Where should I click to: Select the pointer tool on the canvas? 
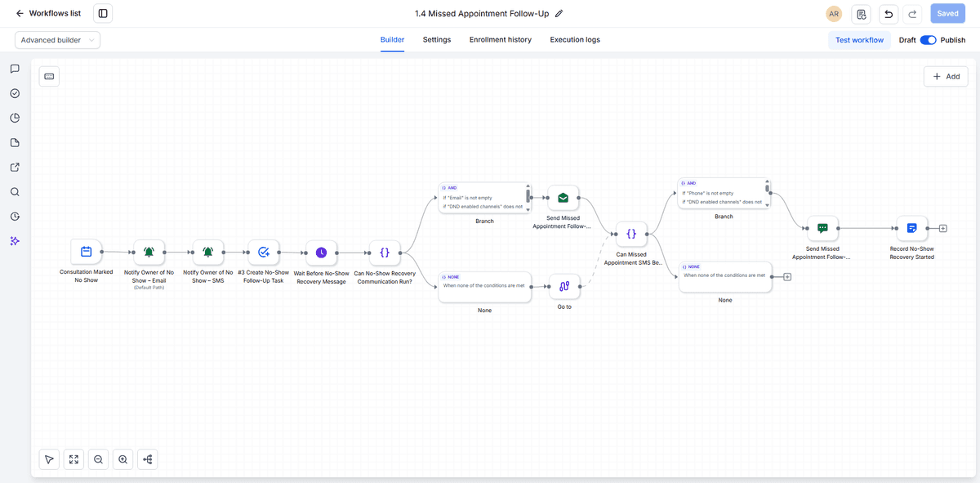pyautogui.click(x=49, y=459)
